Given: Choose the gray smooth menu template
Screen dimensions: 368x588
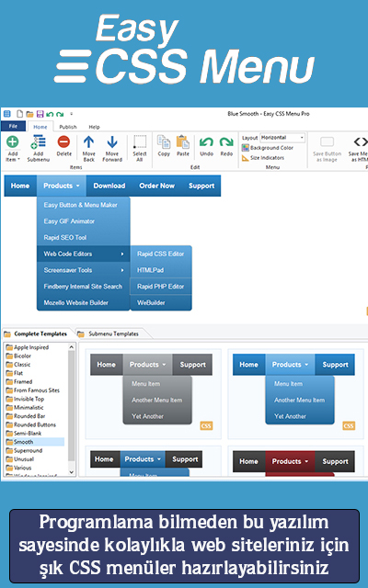Looking at the screenshot, I should click(x=154, y=394).
